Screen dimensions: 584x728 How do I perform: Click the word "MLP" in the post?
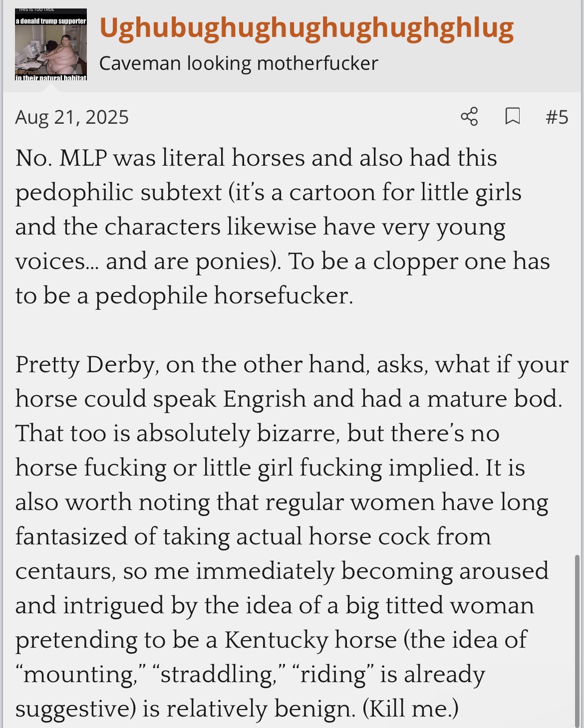[83, 158]
